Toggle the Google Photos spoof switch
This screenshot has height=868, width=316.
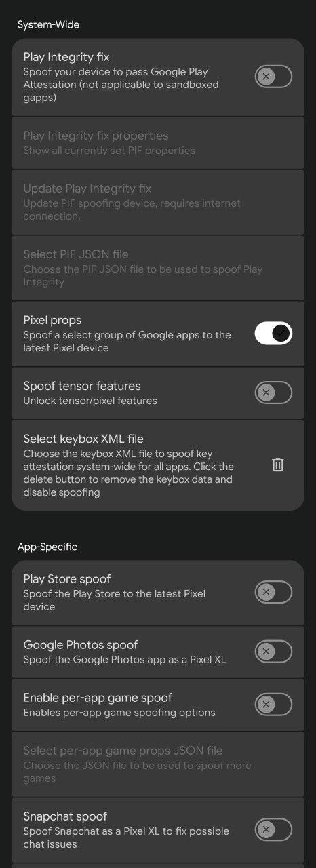pos(273,652)
